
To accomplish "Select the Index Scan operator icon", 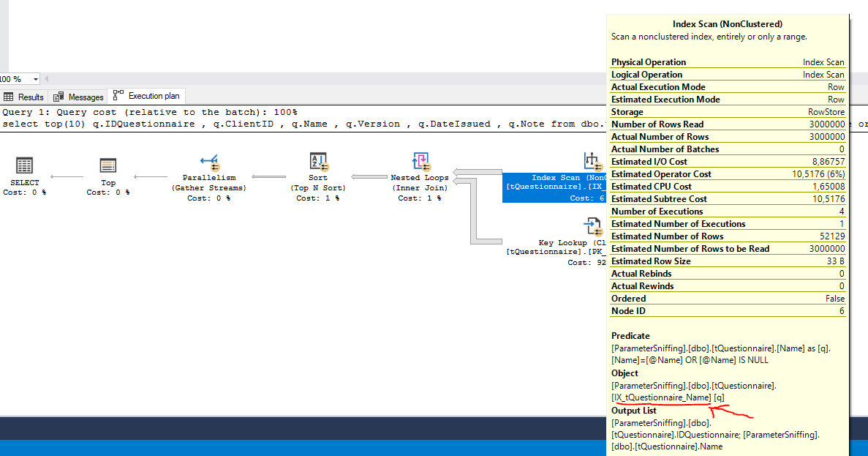I will click(x=590, y=162).
